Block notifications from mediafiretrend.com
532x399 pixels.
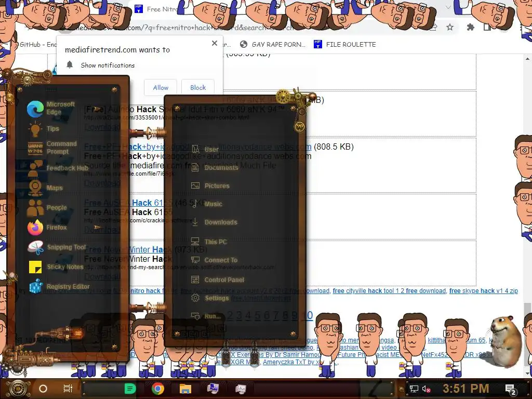198,87
